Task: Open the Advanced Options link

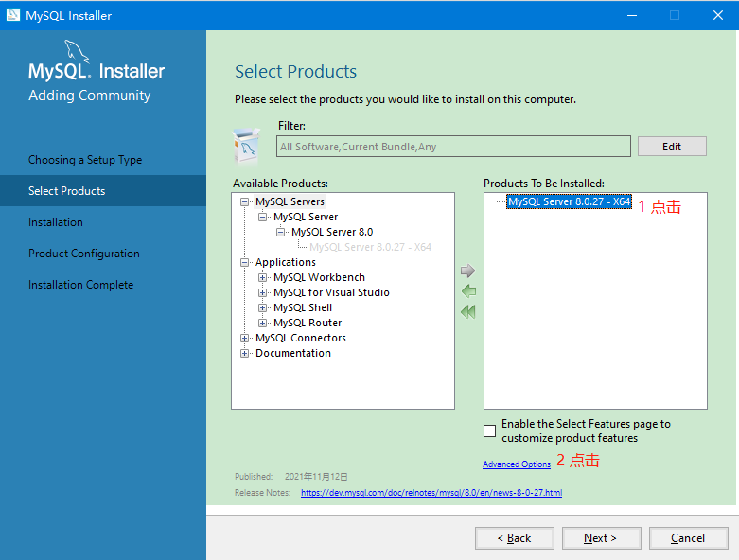Action: pyautogui.click(x=517, y=464)
